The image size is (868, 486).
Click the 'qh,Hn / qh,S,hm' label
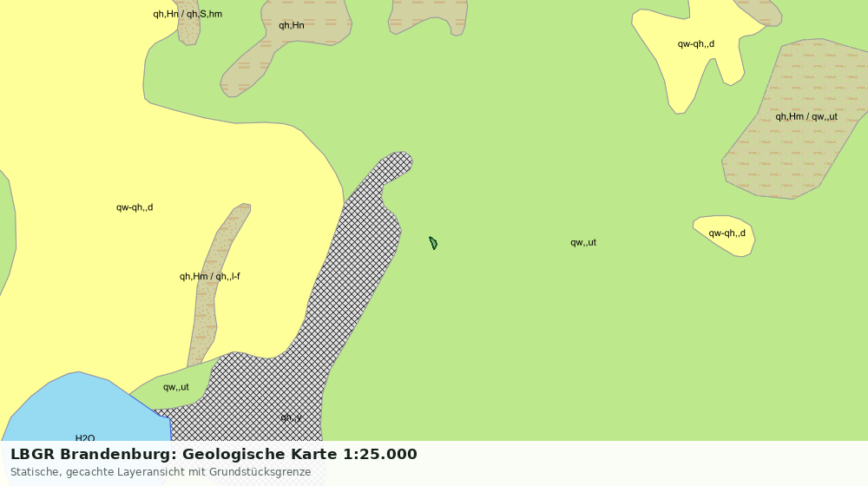[187, 15]
